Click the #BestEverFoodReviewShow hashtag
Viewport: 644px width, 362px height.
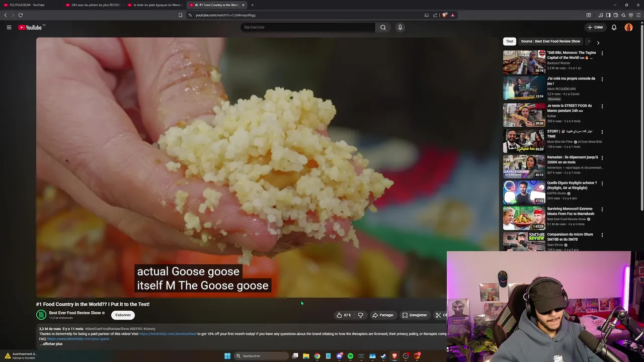[107, 329]
